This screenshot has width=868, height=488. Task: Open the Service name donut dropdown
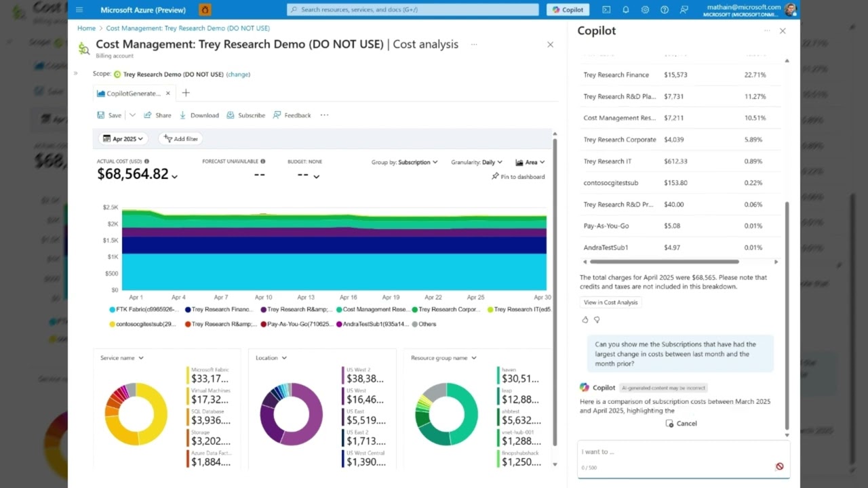121,358
